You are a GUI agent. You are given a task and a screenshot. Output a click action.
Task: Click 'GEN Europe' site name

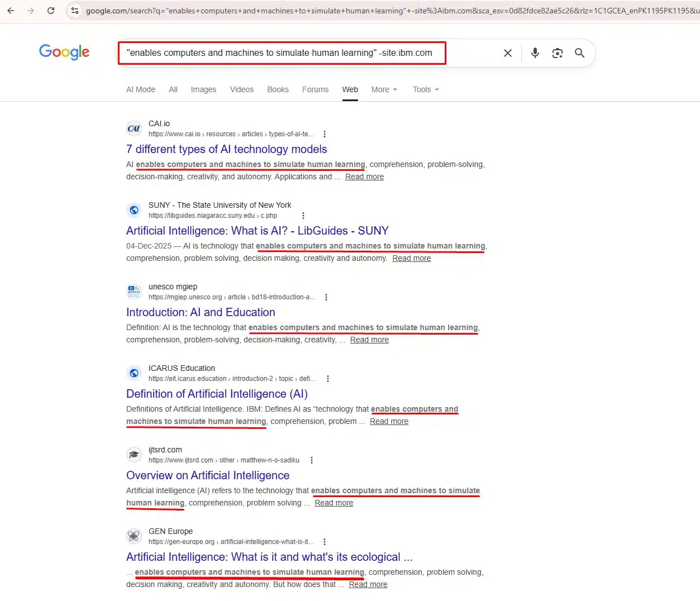[170, 531]
